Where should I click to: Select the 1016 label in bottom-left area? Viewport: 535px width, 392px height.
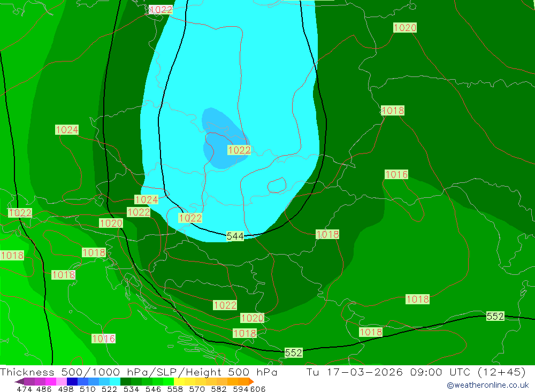pyautogui.click(x=103, y=339)
